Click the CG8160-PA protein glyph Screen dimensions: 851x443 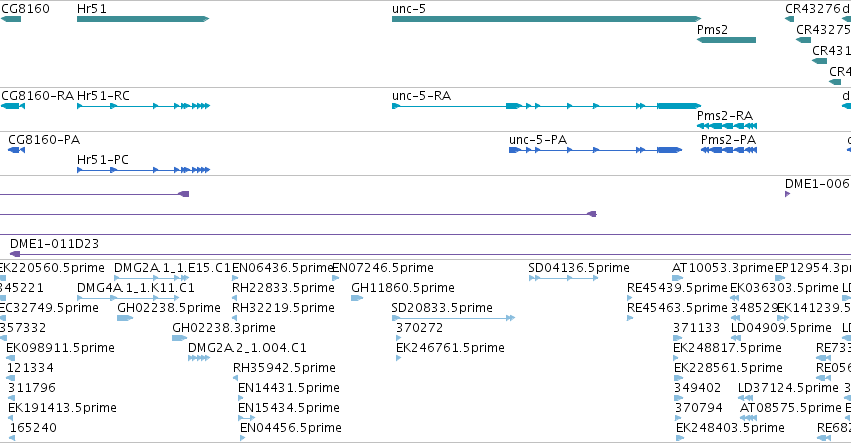(16, 150)
